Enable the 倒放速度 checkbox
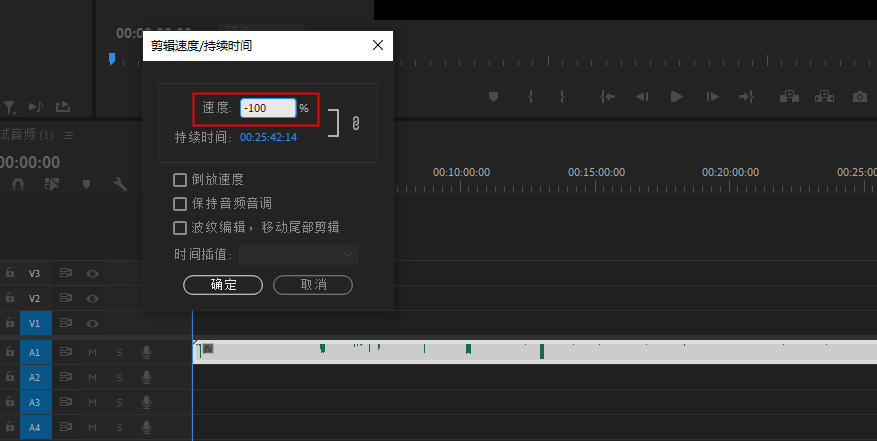 (180, 180)
